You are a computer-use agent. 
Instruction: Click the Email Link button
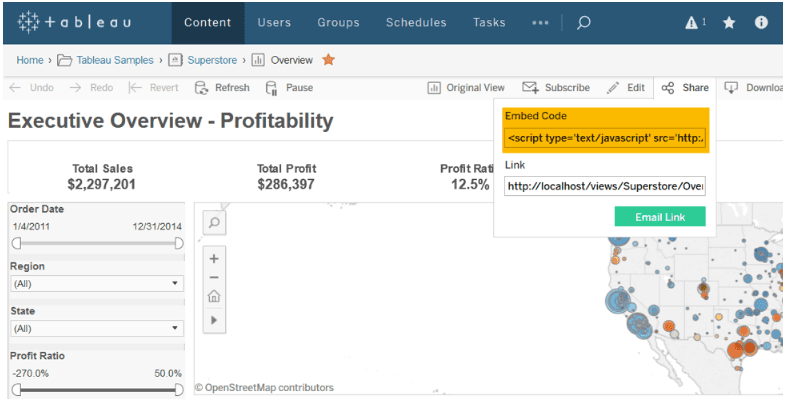click(x=660, y=217)
